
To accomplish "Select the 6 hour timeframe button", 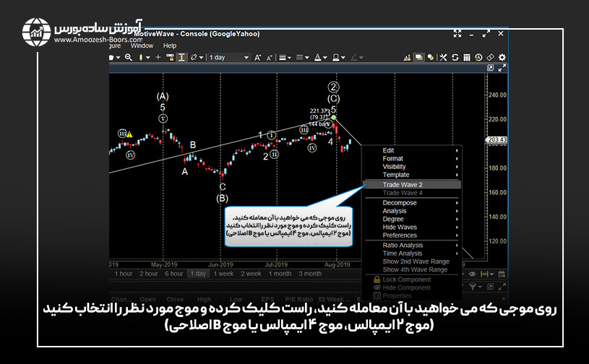I will [x=174, y=274].
